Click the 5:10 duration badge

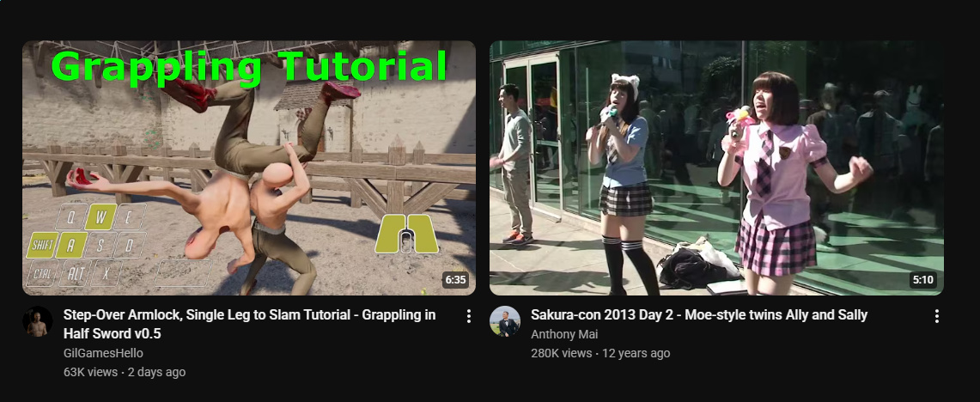tap(923, 279)
